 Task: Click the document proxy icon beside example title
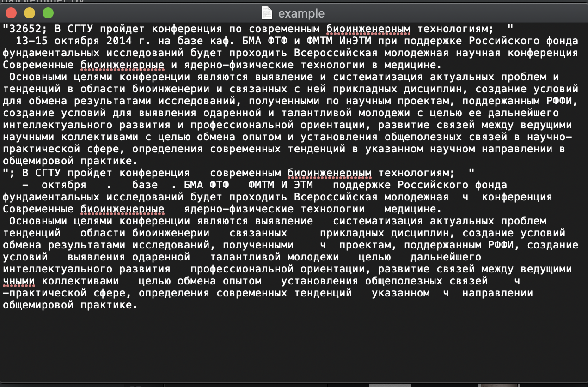267,13
